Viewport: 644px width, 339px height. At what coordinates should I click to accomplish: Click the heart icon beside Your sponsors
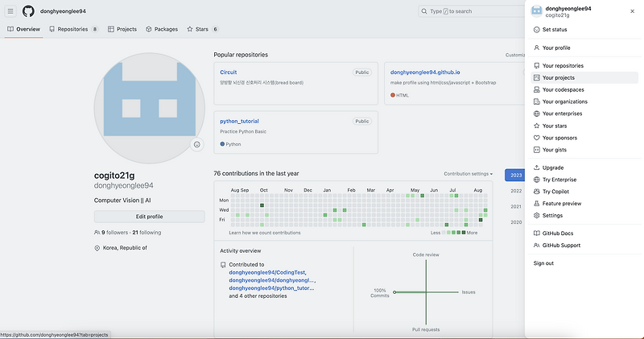click(536, 138)
